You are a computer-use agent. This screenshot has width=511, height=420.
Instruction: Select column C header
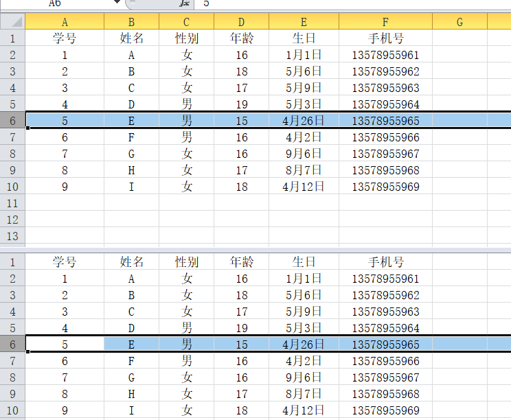(x=186, y=22)
